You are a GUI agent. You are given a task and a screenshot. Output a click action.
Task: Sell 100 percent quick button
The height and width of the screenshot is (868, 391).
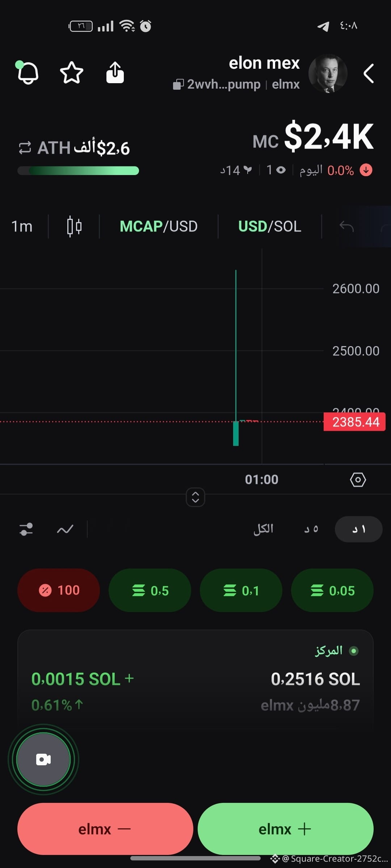click(59, 590)
